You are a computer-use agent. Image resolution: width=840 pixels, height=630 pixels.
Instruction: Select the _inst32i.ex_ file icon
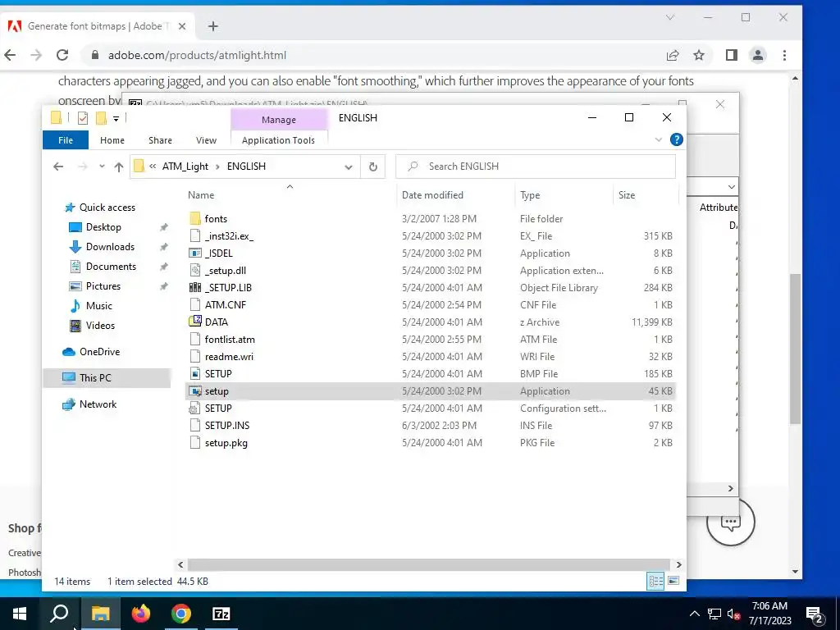point(195,235)
